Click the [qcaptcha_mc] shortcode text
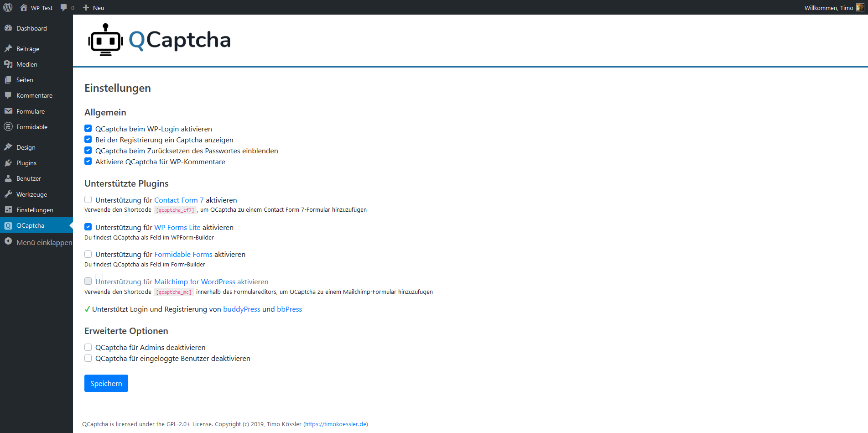This screenshot has width=868, height=433. coord(174,292)
